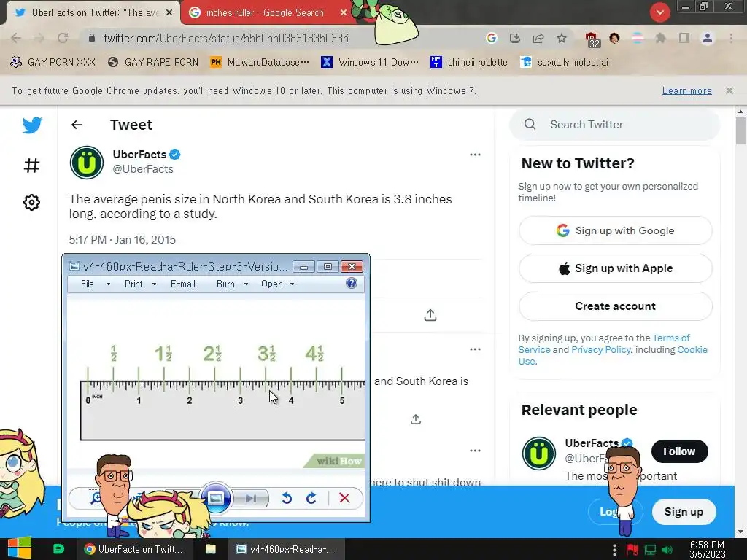Switch to inches ruler Google Search tab

(264, 13)
